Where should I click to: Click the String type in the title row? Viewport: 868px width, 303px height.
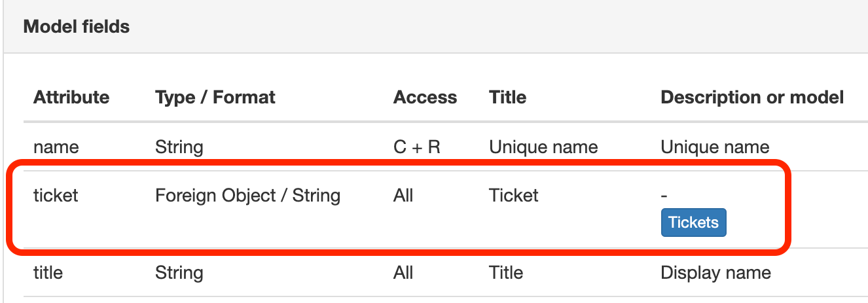click(x=179, y=272)
